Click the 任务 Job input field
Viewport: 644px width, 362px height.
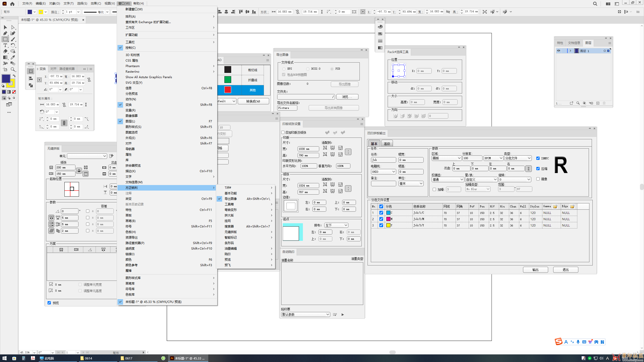383,160
